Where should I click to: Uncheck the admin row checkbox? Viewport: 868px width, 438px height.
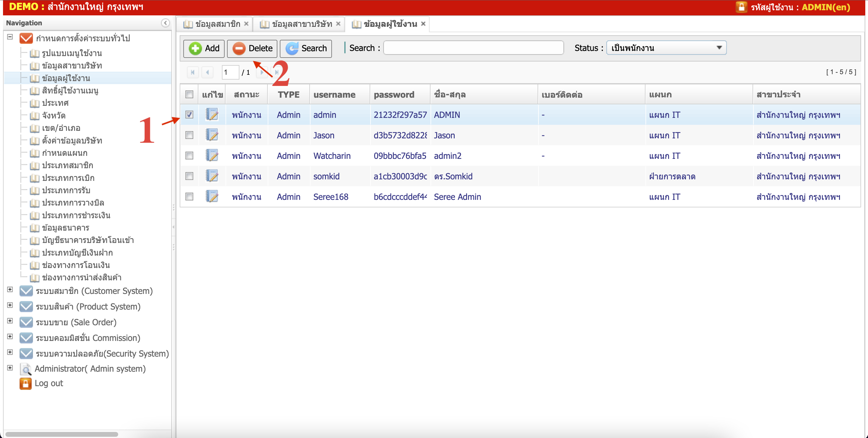pos(189,115)
